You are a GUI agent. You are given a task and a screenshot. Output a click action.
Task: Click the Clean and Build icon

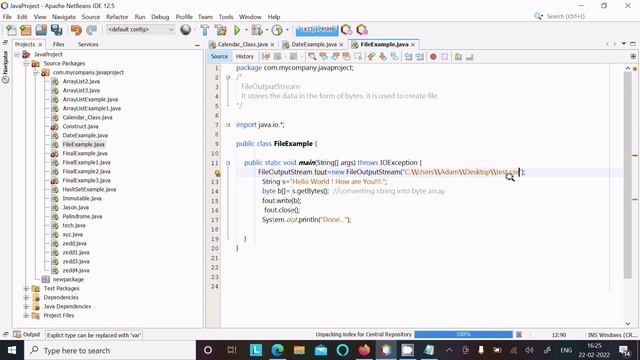220,30
